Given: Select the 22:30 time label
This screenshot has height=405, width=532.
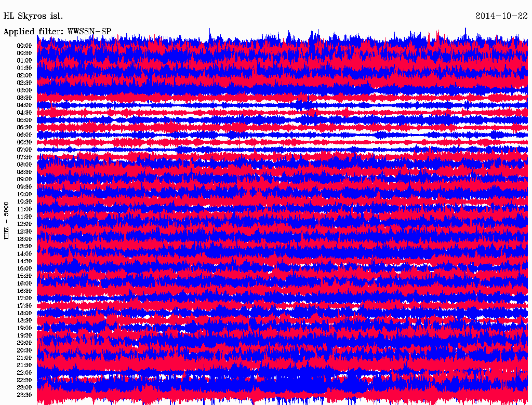Looking at the screenshot, I should click(x=24, y=380).
